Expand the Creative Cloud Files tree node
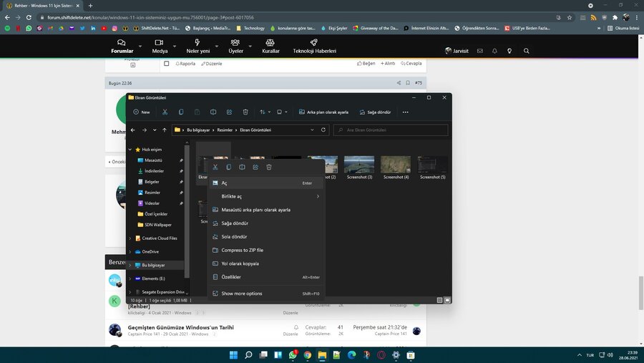 130,238
